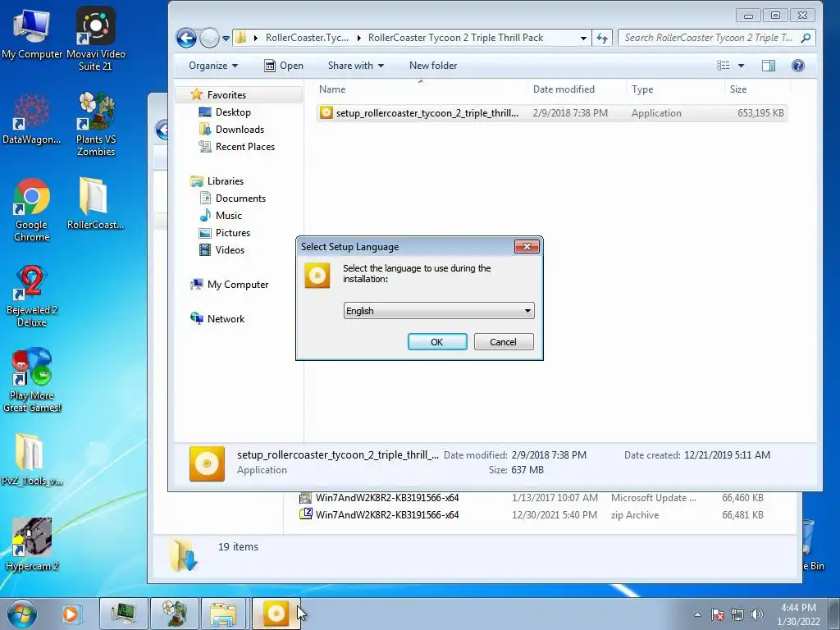Click Open in Explorer toolbar
840x630 pixels.
coord(284,66)
